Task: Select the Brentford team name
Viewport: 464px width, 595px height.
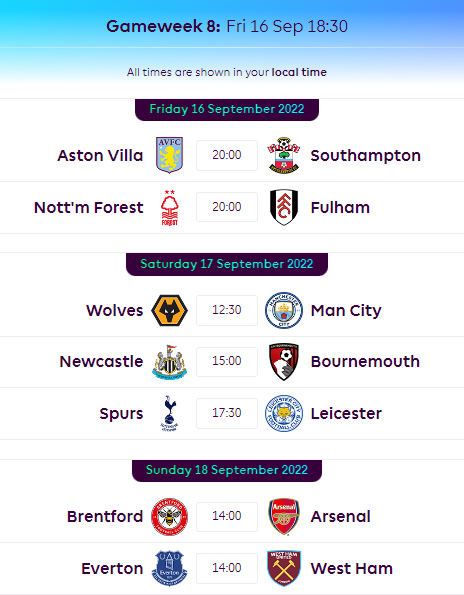Action: click(105, 516)
